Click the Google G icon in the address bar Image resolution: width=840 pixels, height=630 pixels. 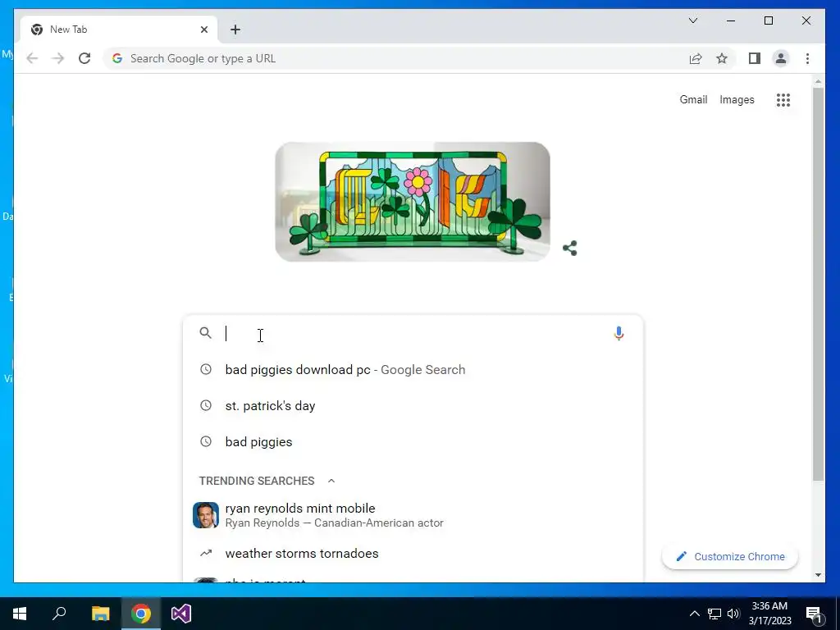(x=117, y=58)
